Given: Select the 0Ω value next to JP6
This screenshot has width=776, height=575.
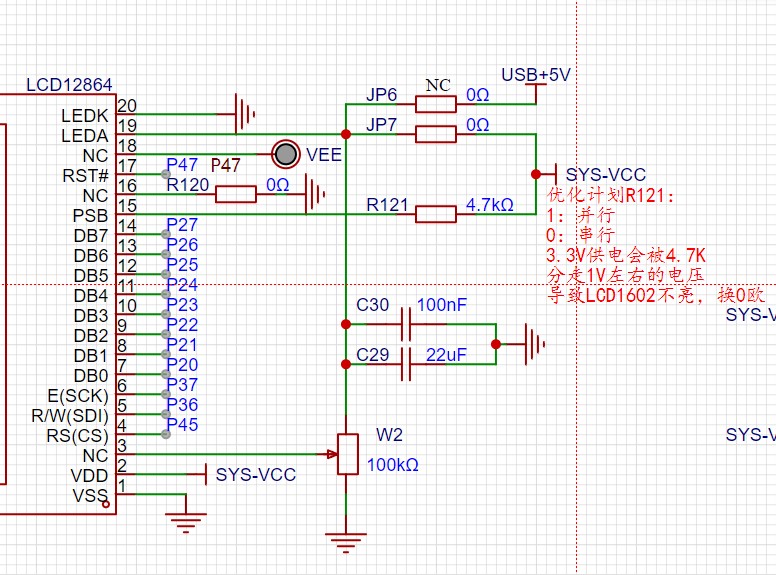Looking at the screenshot, I should [x=478, y=95].
